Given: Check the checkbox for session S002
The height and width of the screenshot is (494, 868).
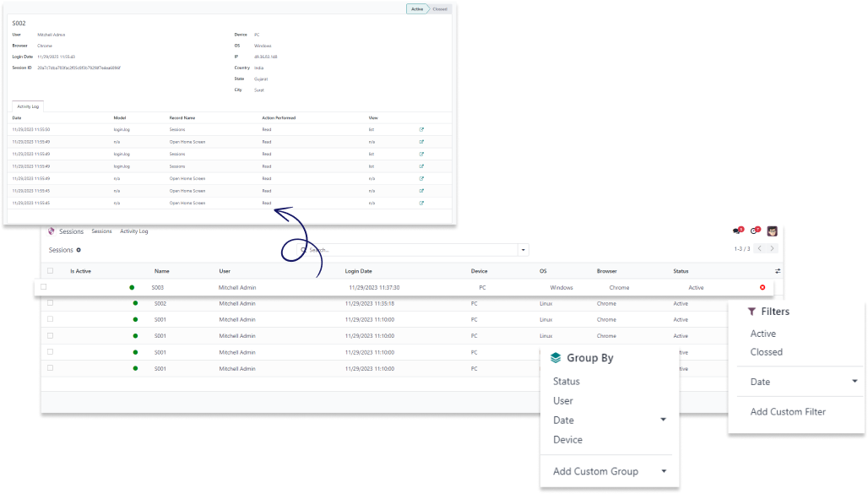Looking at the screenshot, I should tap(50, 303).
